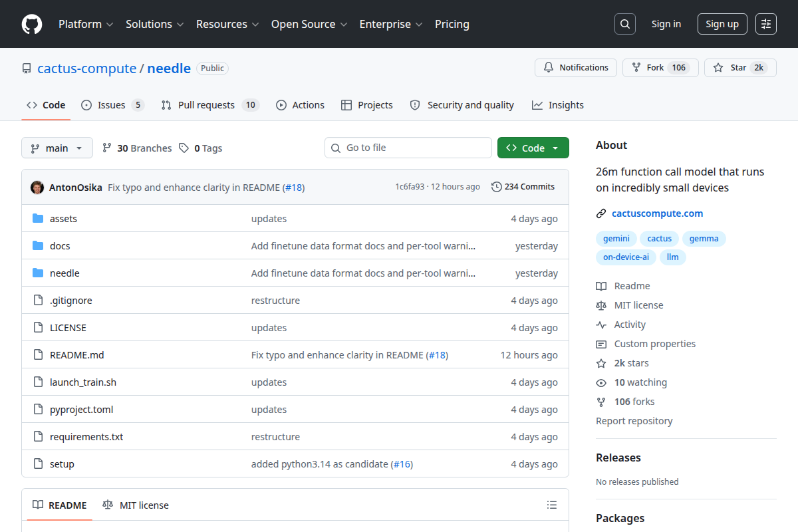Image resolution: width=798 pixels, height=532 pixels.
Task: Open the needle folder
Action: tap(65, 273)
